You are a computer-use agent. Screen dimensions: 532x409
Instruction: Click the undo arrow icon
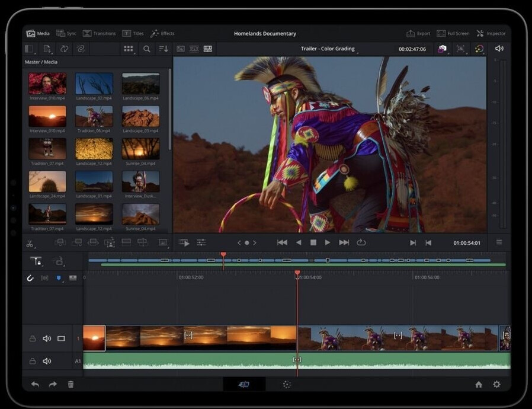(x=35, y=384)
